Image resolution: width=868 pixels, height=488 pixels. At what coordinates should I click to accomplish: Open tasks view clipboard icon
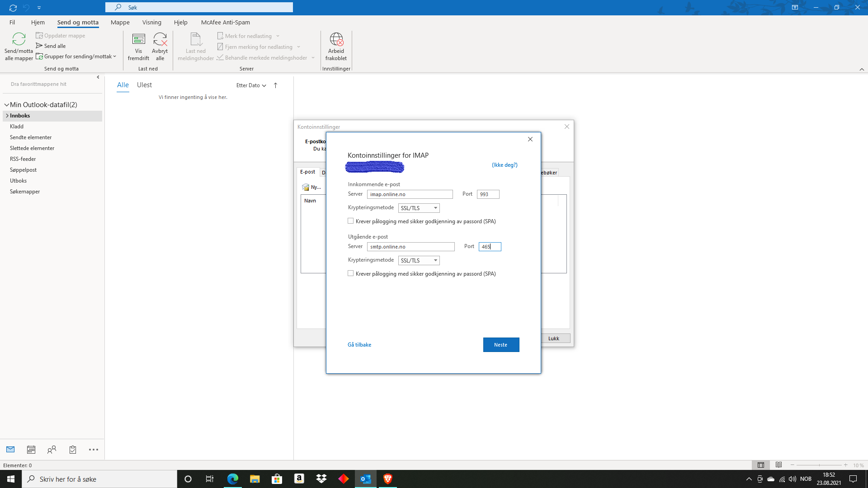click(x=73, y=450)
